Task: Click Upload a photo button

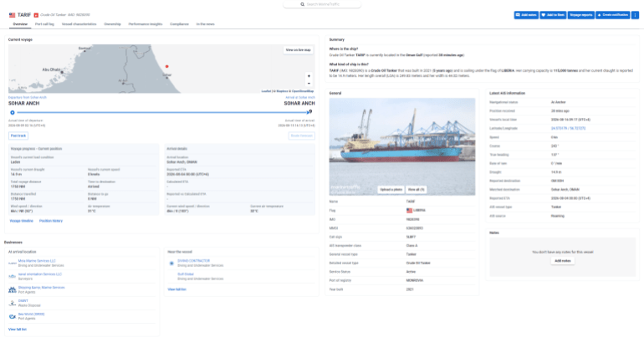Action: (x=391, y=190)
